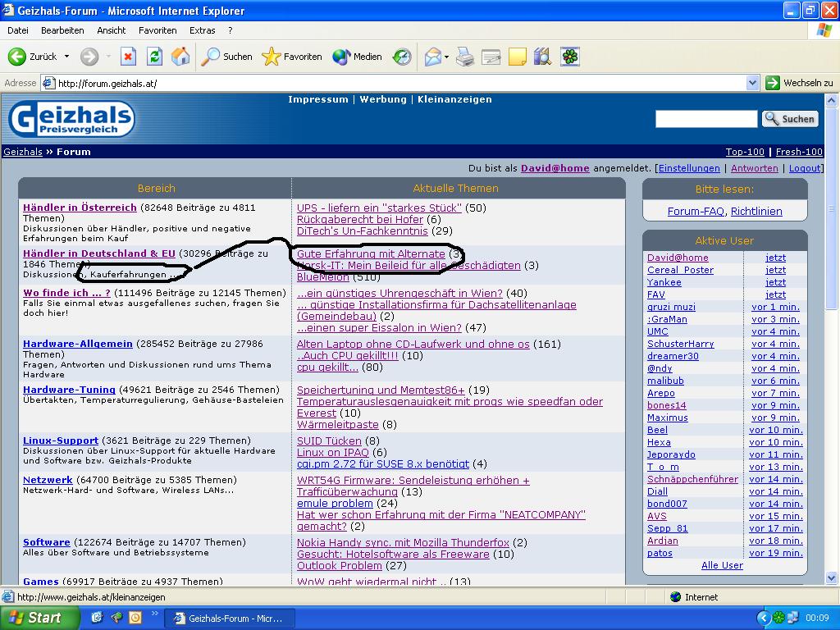Open the address bar dropdown arrow
840x630 pixels.
pos(753,83)
